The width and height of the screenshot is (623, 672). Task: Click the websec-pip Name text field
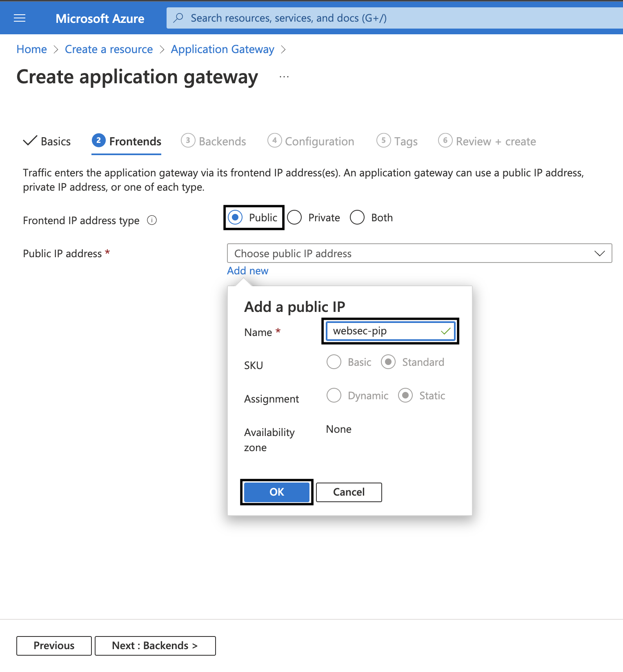pyautogui.click(x=384, y=331)
